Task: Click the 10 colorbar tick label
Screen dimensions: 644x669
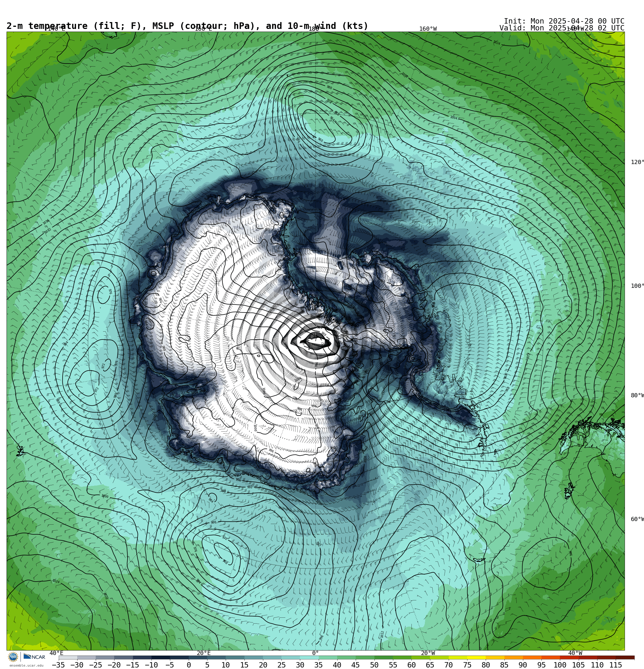Action: [226, 665]
